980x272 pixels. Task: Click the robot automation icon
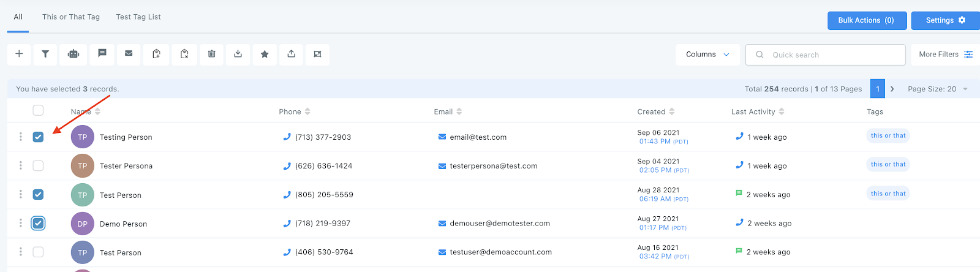pos(73,54)
